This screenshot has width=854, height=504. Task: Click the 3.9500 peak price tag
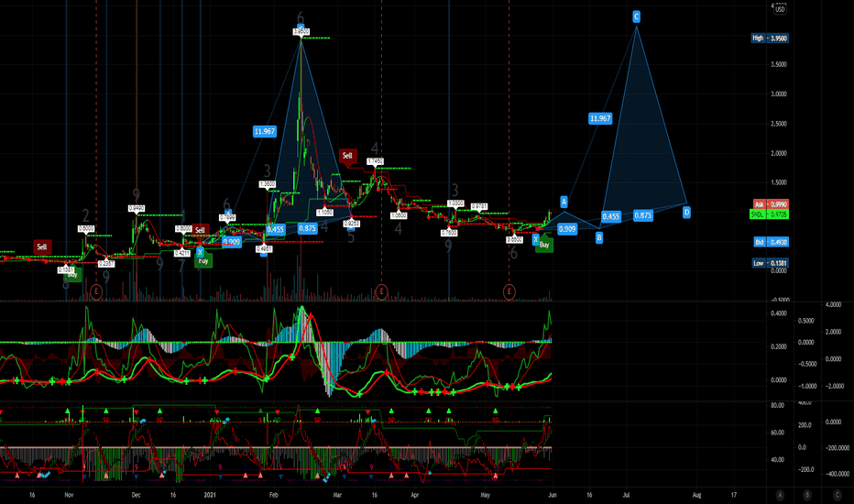tap(301, 32)
